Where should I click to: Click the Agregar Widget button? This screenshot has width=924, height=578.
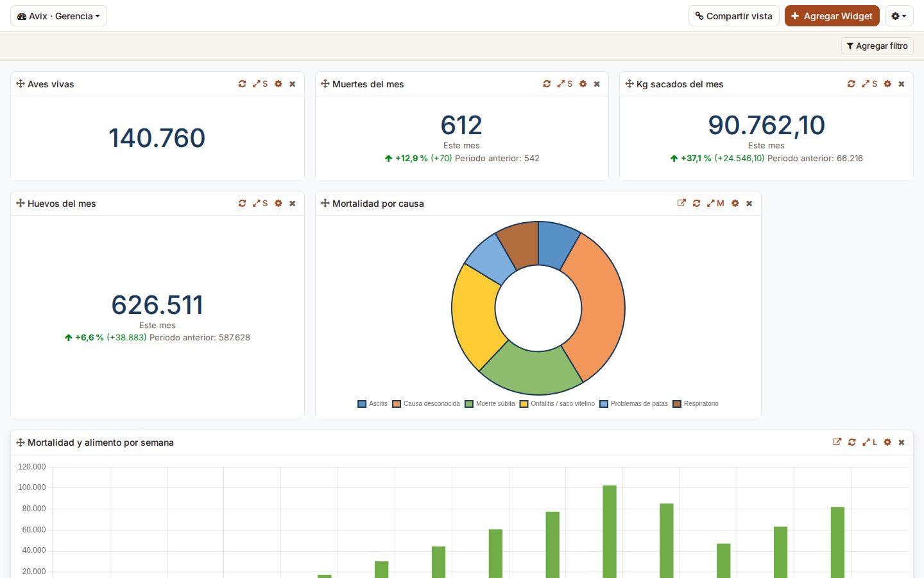coord(832,16)
